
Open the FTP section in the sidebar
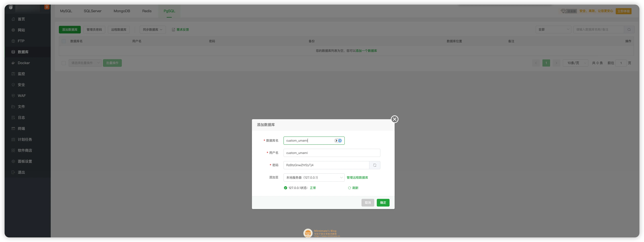point(21,41)
